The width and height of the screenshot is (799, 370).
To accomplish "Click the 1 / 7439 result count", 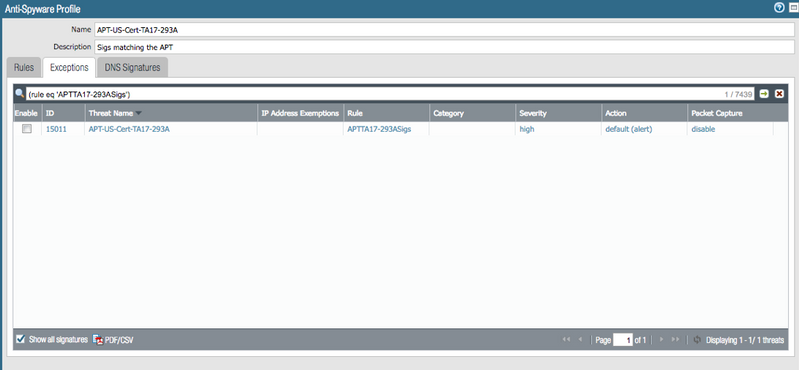I will click(738, 94).
